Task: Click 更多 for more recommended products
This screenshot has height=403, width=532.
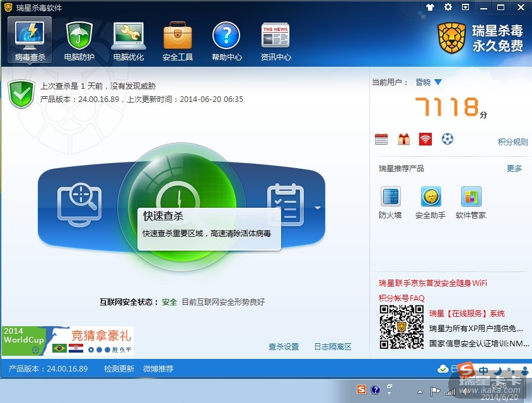Action: (x=514, y=169)
